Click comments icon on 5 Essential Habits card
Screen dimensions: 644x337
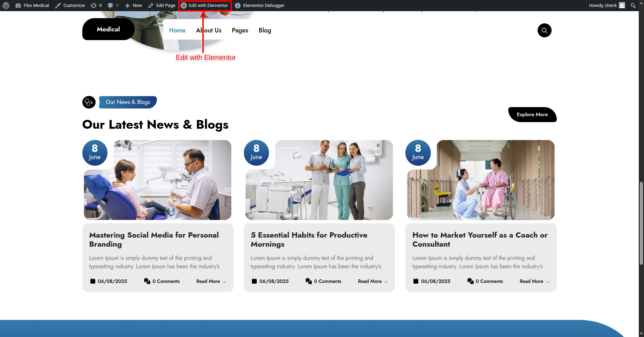[x=309, y=281]
